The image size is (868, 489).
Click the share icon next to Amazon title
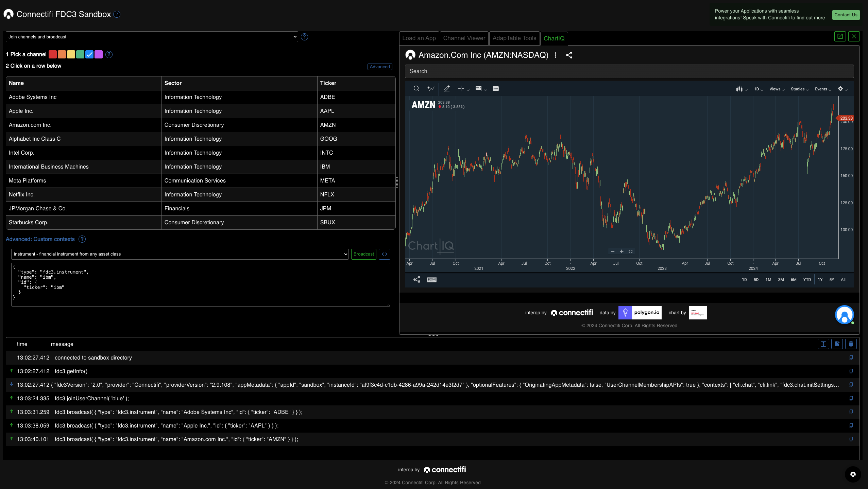[569, 55]
